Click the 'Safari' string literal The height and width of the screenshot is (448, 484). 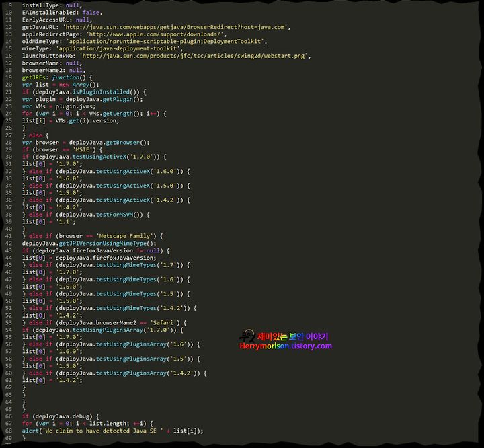tap(165, 323)
